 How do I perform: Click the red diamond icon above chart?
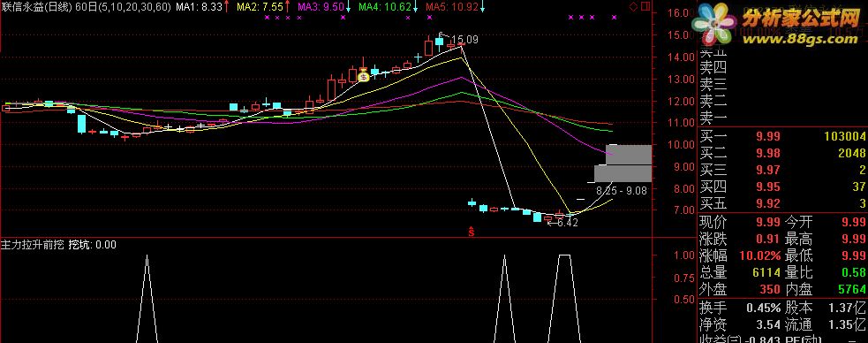coord(633,7)
